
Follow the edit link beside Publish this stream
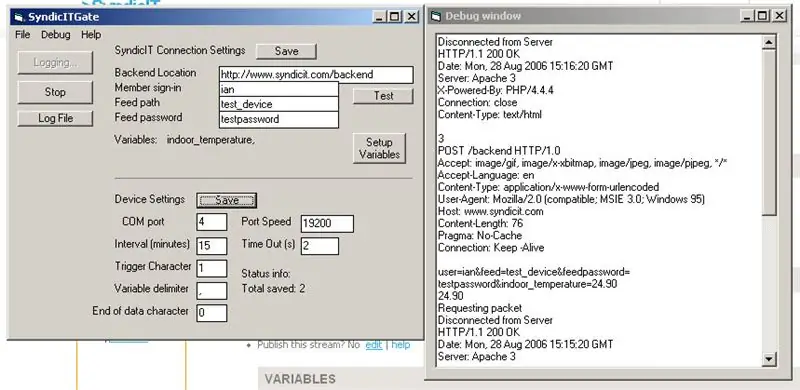[373, 345]
